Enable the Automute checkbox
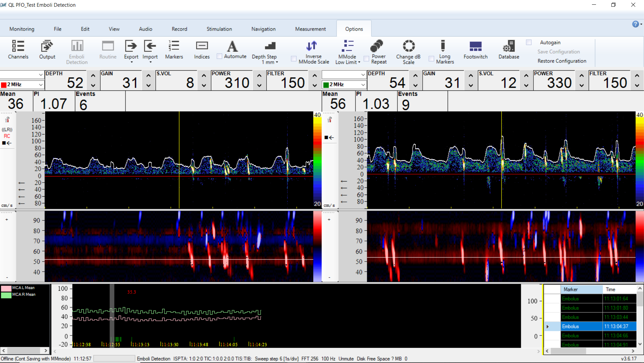Image resolution: width=644 pixels, height=363 pixels. tap(220, 56)
